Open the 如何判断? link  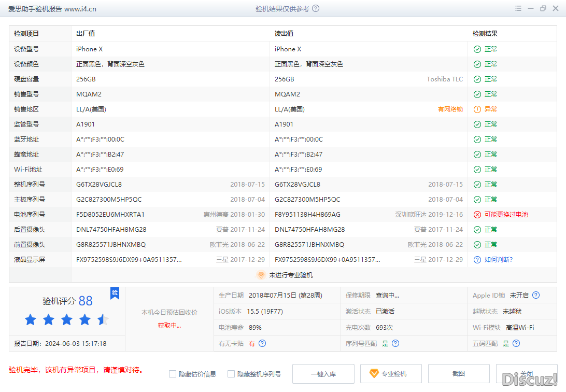(x=499, y=260)
